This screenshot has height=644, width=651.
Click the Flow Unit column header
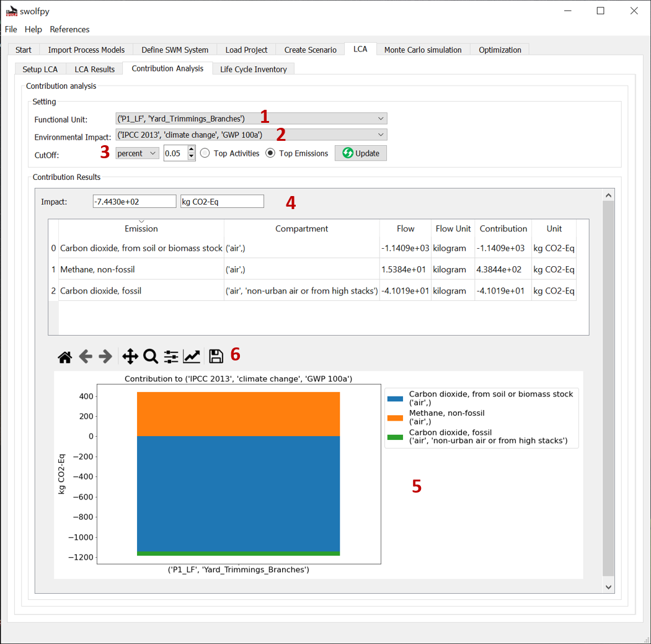click(453, 228)
